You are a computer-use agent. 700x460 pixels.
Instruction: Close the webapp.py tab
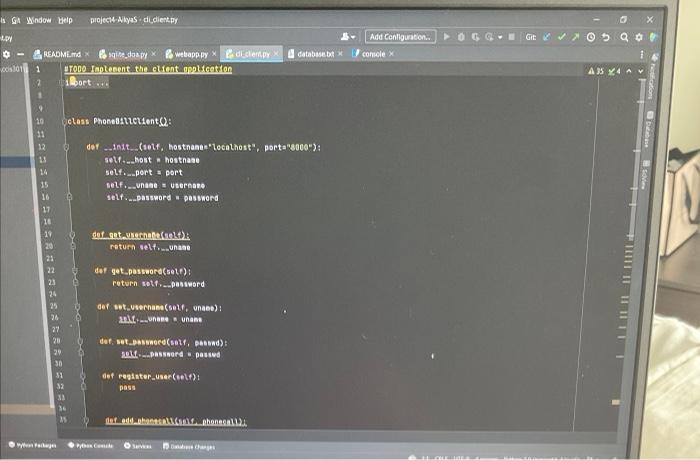(214, 54)
